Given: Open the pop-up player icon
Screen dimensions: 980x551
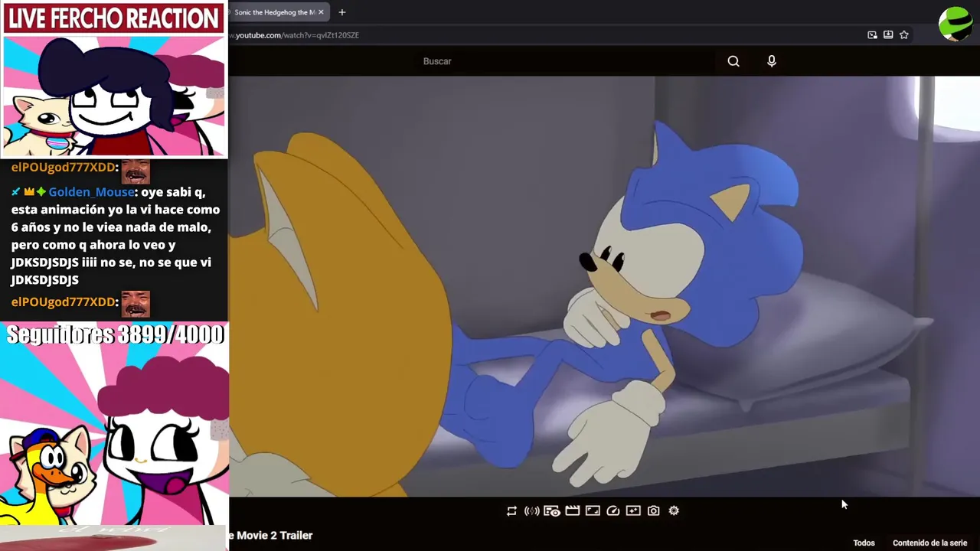Looking at the screenshot, I should coord(593,511).
